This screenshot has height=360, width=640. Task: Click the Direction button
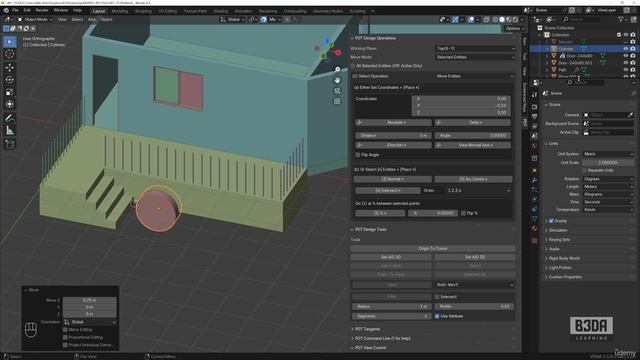click(x=393, y=145)
